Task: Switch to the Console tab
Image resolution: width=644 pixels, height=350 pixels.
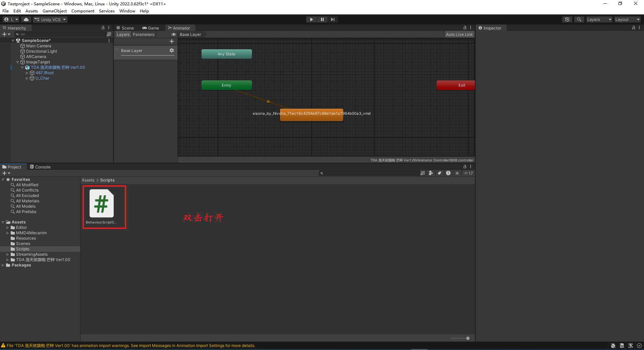Action: coord(40,167)
